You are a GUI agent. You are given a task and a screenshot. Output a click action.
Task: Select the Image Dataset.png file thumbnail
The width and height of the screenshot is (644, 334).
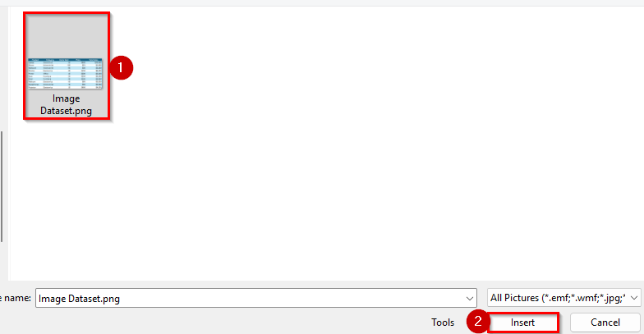click(x=66, y=66)
